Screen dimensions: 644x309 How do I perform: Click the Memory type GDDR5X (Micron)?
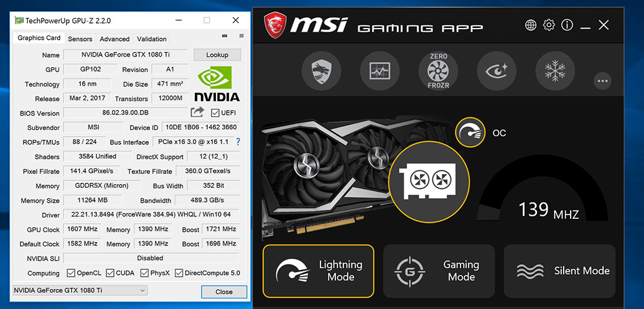tap(102, 185)
